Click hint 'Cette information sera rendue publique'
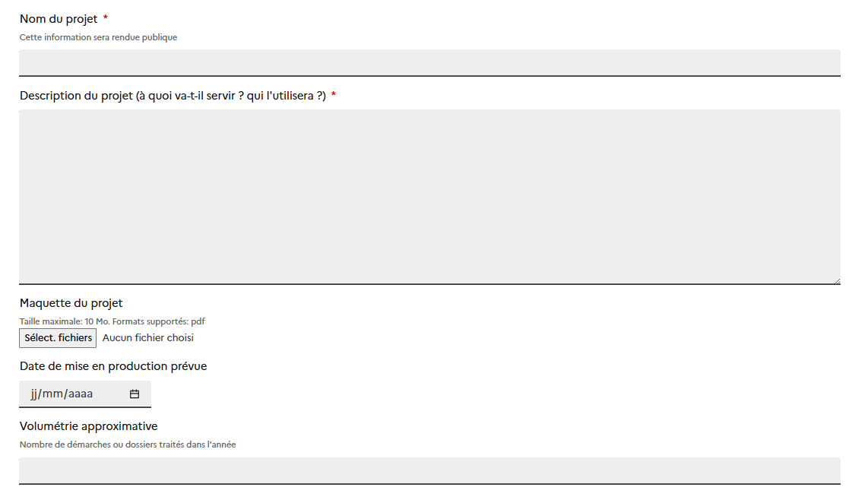 click(99, 37)
